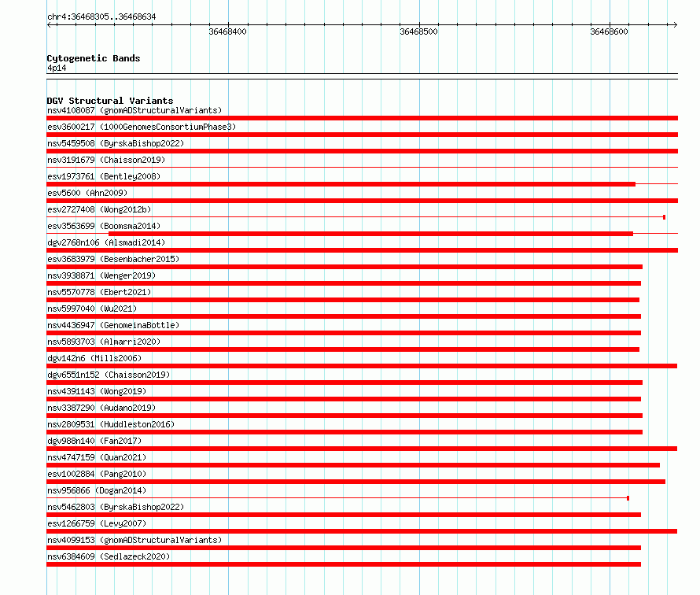Click the red bar under esv1973761 (Bentley2008)

[x=341, y=184]
